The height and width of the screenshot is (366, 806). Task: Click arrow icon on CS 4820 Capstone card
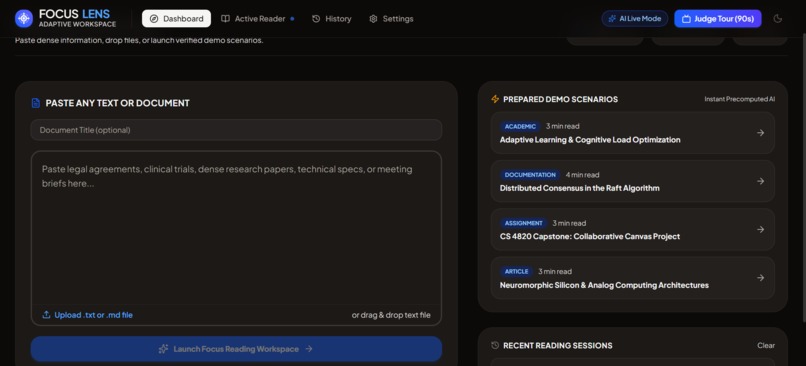click(760, 229)
